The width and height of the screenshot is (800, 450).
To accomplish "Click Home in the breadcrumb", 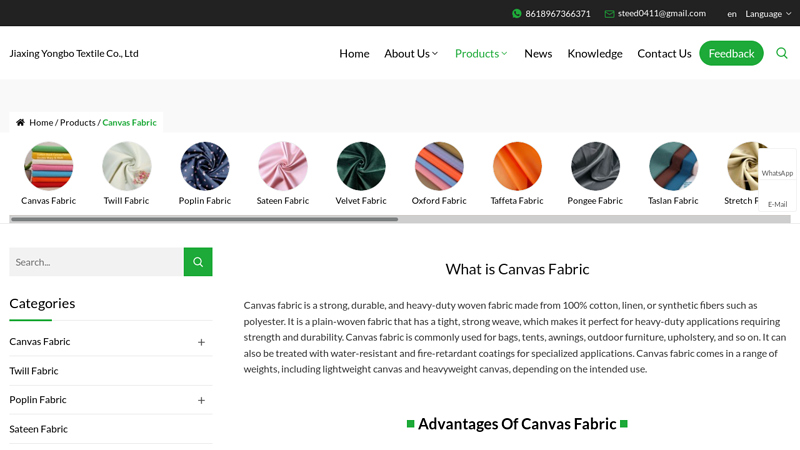I will click(x=41, y=122).
